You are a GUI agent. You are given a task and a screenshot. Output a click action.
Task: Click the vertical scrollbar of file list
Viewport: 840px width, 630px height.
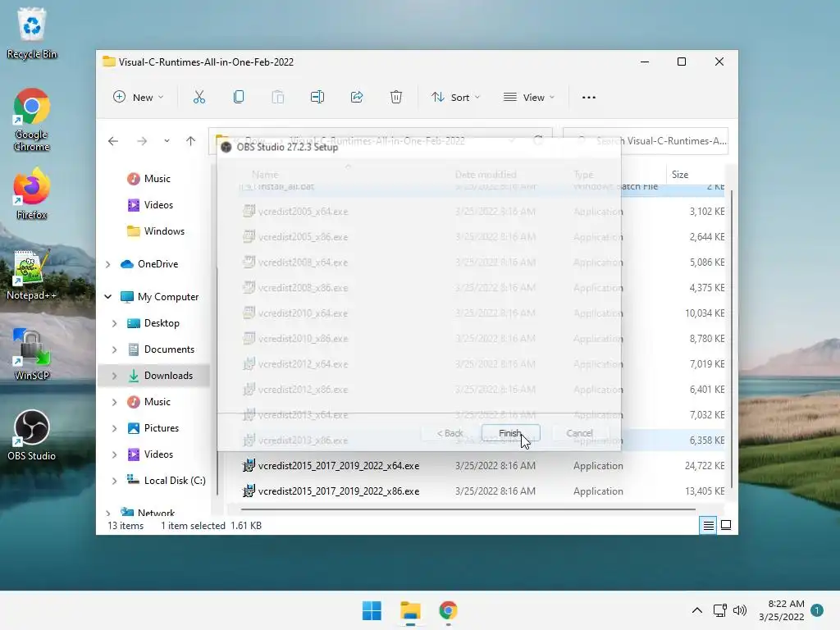pyautogui.click(x=731, y=339)
